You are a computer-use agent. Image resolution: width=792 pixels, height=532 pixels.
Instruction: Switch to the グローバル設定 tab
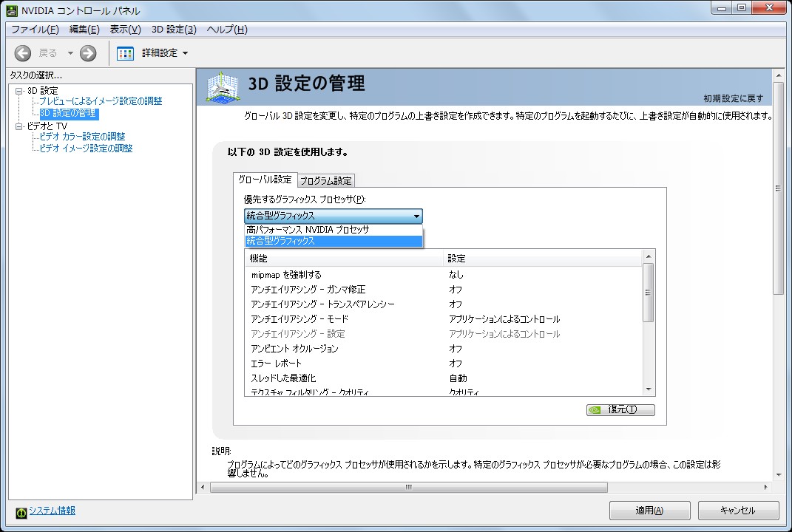265,180
